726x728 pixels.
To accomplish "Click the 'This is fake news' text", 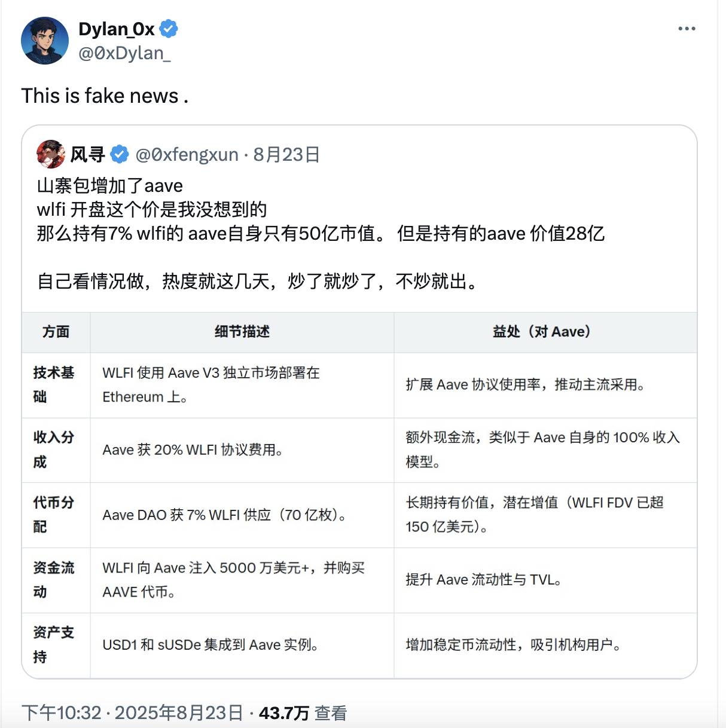I will [103, 96].
